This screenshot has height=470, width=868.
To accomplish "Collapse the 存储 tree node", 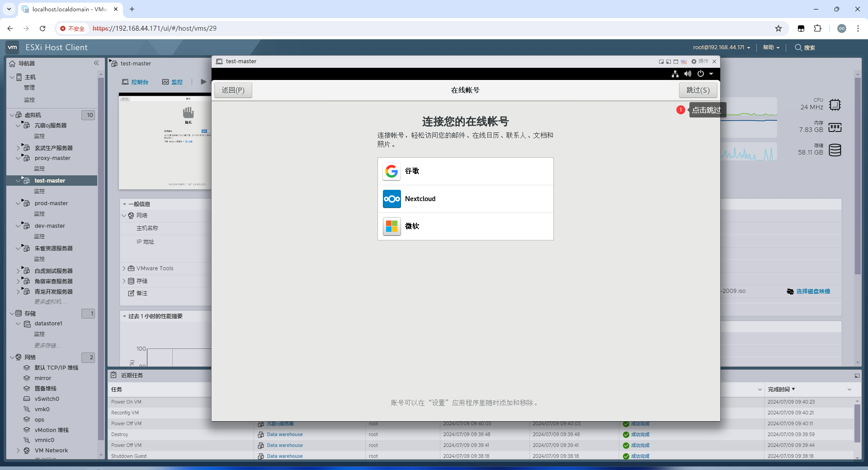I will tap(12, 314).
